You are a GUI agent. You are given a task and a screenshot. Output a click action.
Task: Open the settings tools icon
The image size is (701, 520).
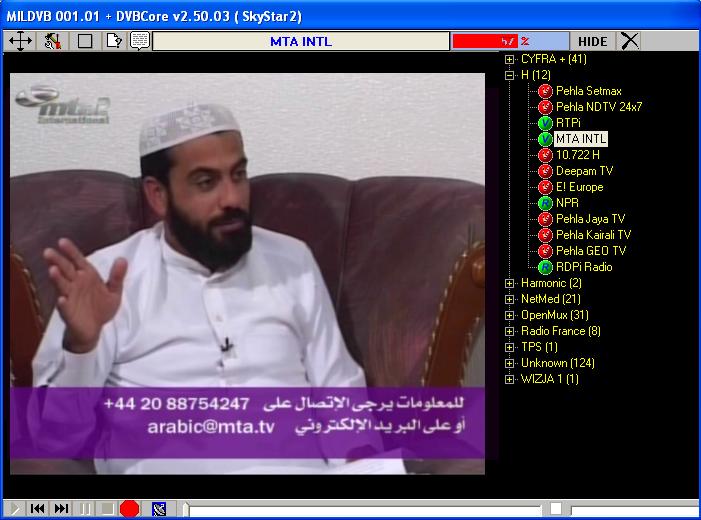coord(52,41)
